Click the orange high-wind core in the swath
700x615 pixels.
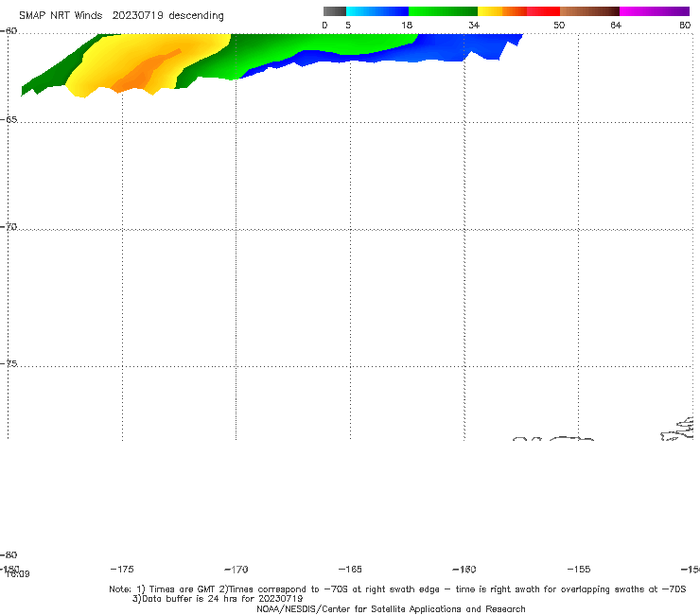(x=143, y=73)
